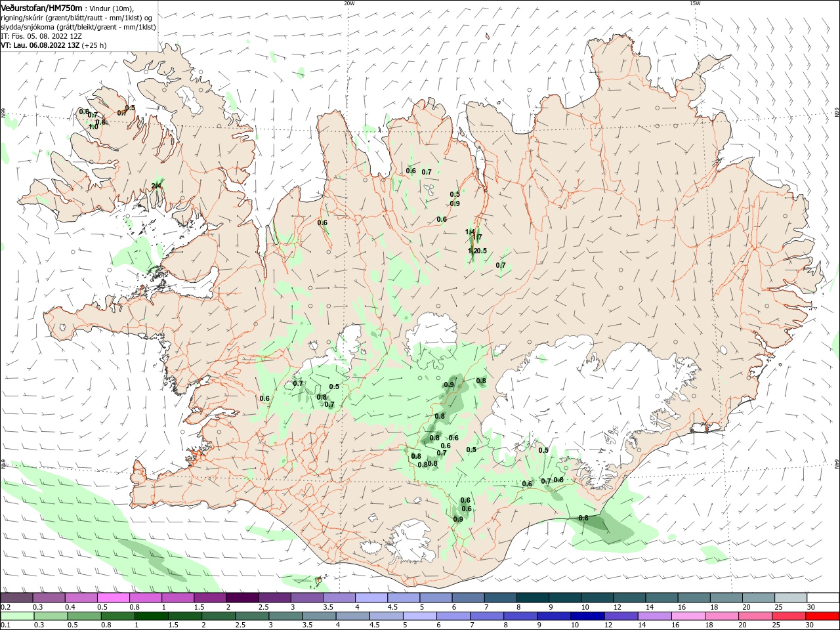This screenshot has height=630, width=840.
Task: Click the initial time 'IT: Fös. 05. 08. 2022 12Z' line
Action: (x=41, y=36)
